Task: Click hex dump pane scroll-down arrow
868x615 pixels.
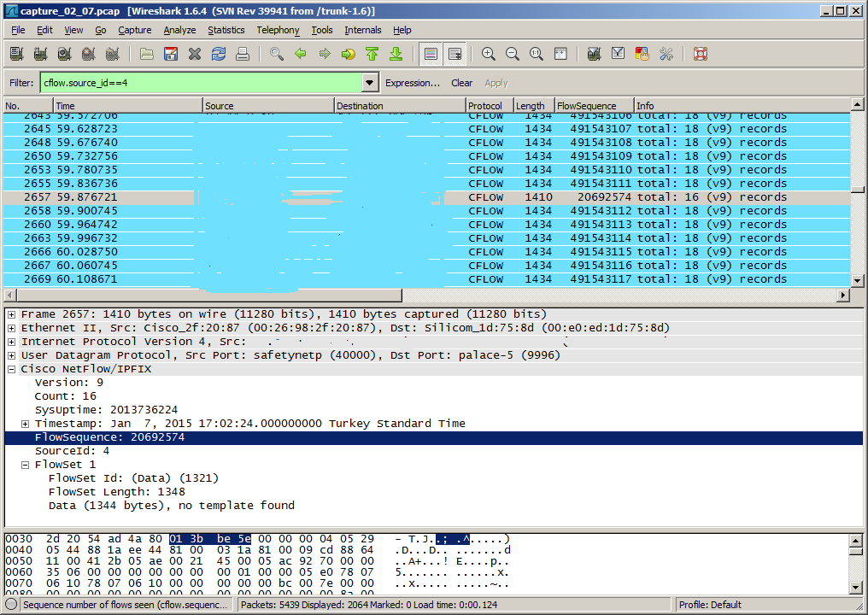Action: (x=856, y=588)
